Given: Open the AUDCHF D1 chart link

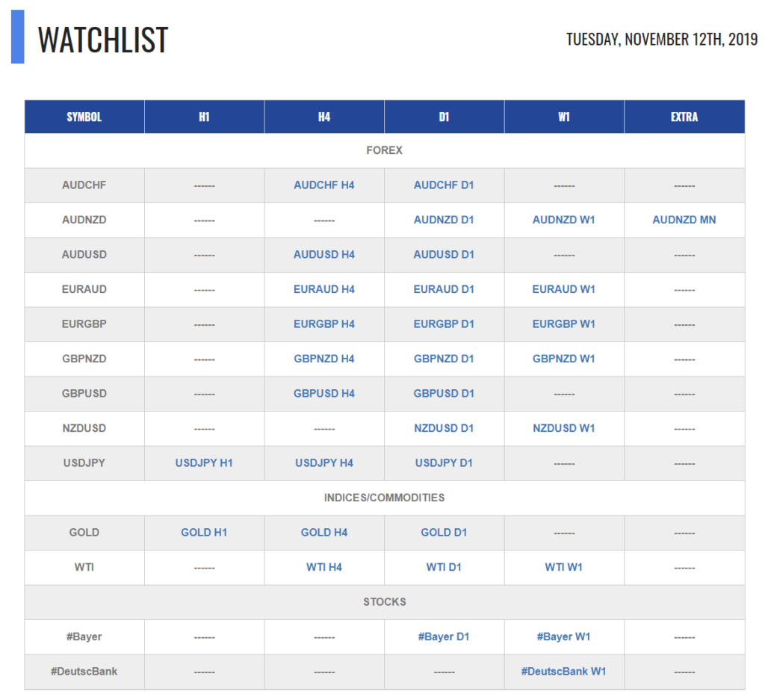Looking at the screenshot, I should (444, 185).
